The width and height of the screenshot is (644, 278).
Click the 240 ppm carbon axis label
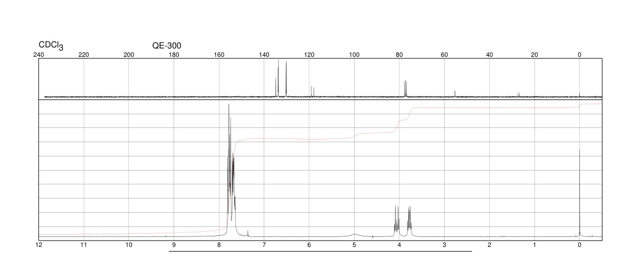coord(38,55)
